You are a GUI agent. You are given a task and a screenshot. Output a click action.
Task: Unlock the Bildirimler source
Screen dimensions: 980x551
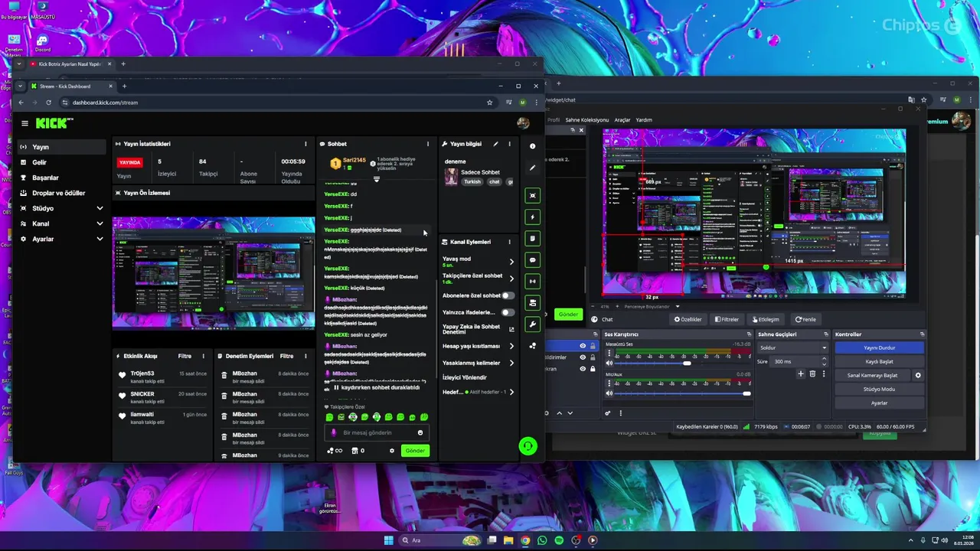(593, 357)
